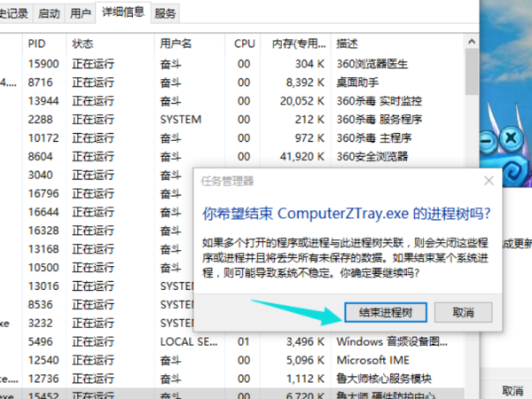
Task: Click PID 3232 cell
Action: 41,323
